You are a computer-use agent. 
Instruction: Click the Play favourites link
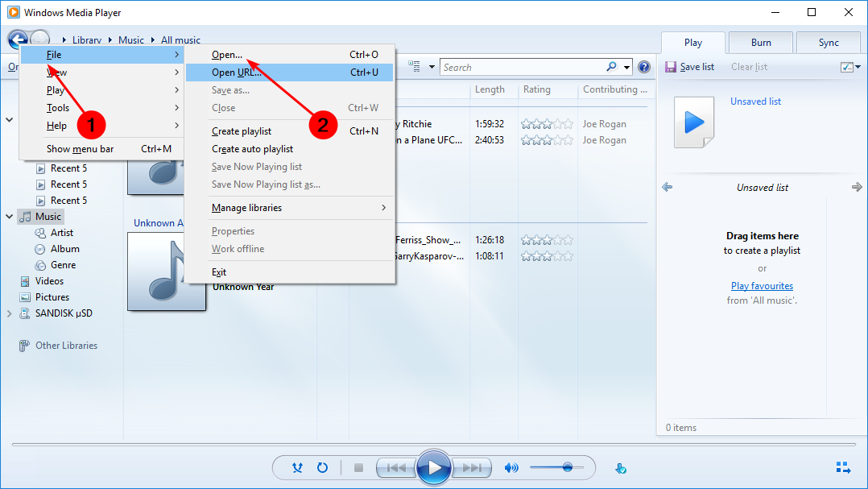tap(762, 286)
